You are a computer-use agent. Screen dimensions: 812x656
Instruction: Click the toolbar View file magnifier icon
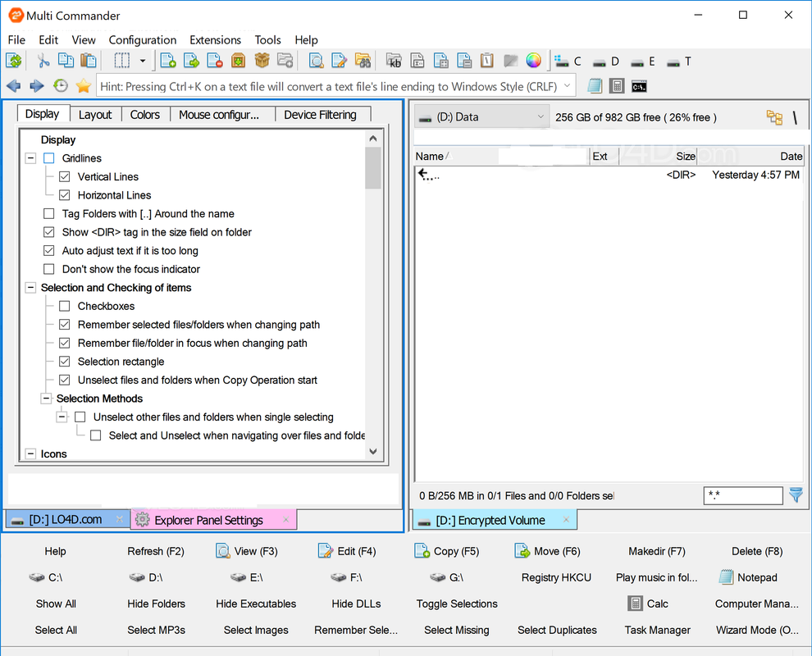[316, 61]
